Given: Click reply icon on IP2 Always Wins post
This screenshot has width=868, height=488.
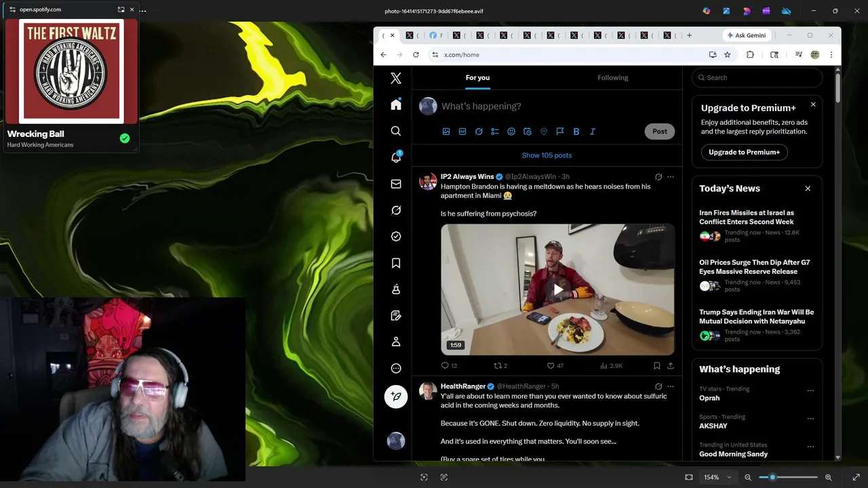Looking at the screenshot, I should point(446,365).
